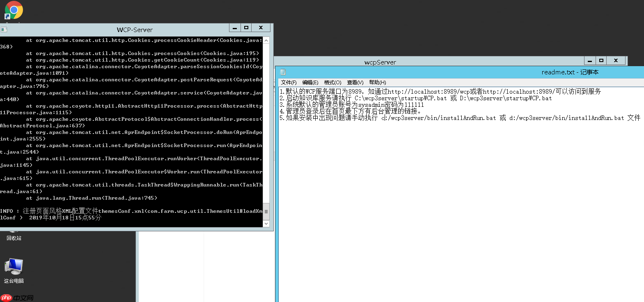Open the Google Chrome desktop shortcut

click(14, 10)
